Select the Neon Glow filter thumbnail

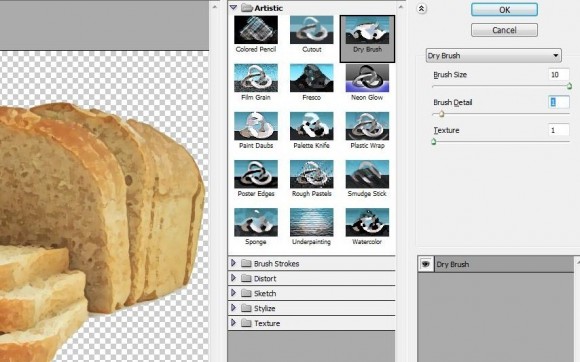click(x=367, y=78)
